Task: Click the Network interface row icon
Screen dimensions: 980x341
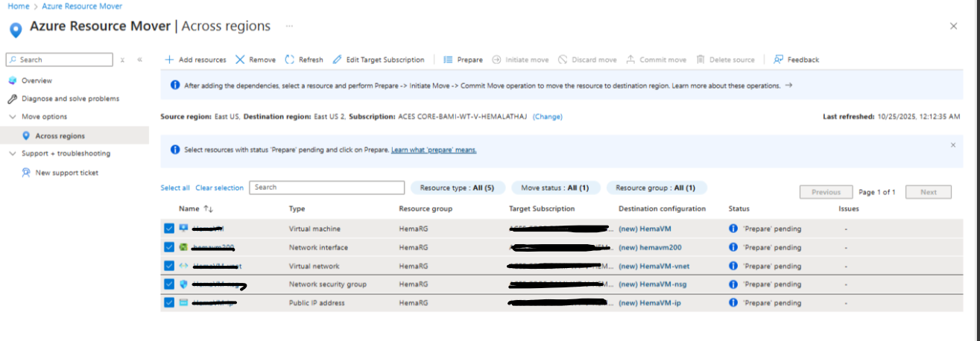Action: 183,247
